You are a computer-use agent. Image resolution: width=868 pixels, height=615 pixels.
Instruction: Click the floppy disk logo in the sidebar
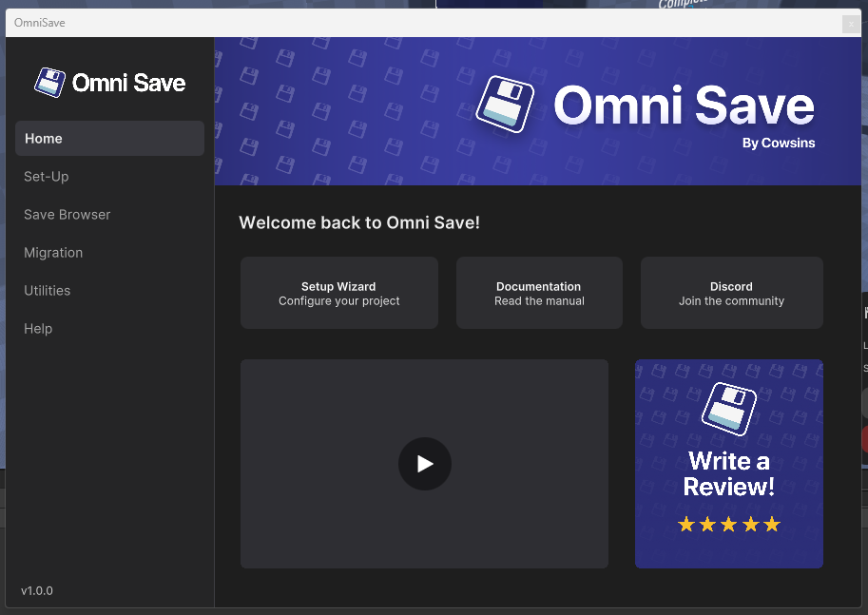[x=49, y=83]
